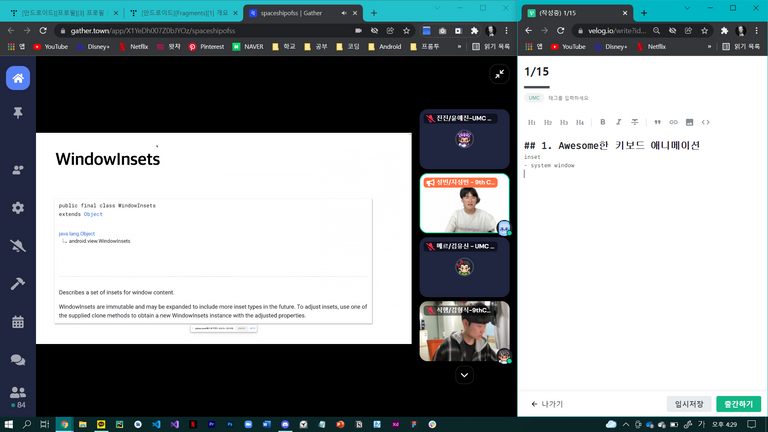
Task: Switch to the 프로필 Android tab
Action: (x=64, y=13)
